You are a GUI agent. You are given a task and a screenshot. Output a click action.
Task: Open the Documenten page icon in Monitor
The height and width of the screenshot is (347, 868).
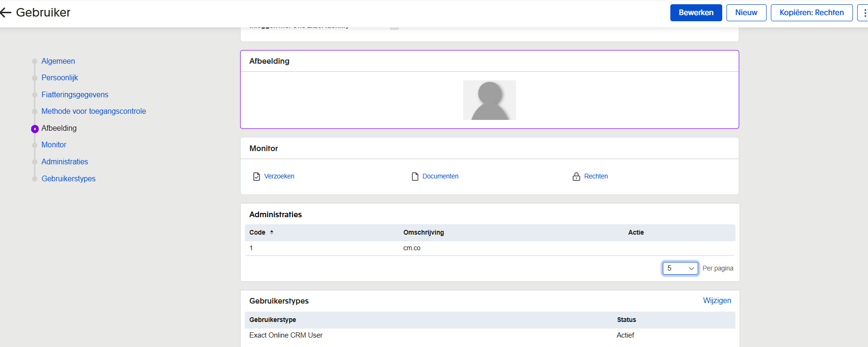(x=415, y=177)
